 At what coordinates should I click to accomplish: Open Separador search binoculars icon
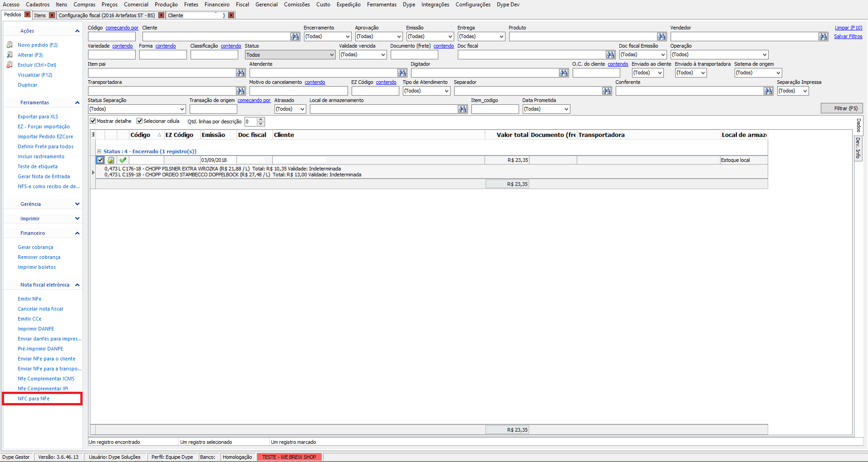tap(607, 91)
